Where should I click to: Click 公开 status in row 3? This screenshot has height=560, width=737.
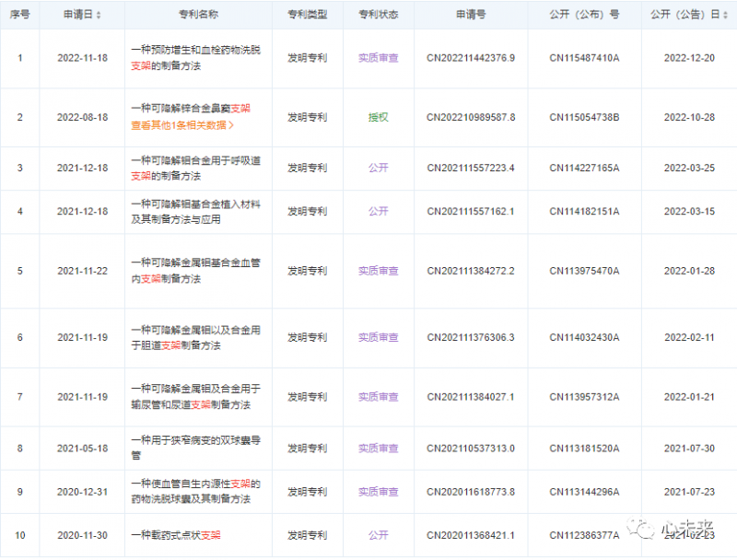pyautogui.click(x=378, y=167)
